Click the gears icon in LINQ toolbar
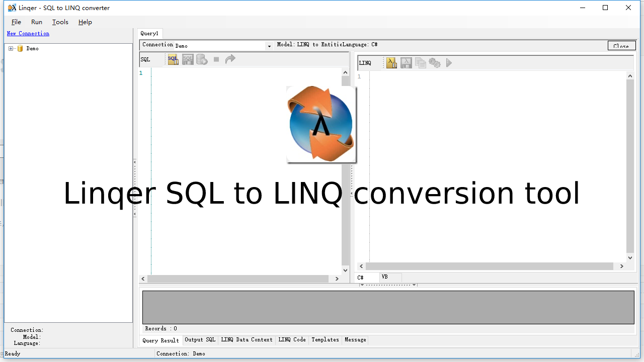This screenshot has width=644, height=362. (435, 63)
